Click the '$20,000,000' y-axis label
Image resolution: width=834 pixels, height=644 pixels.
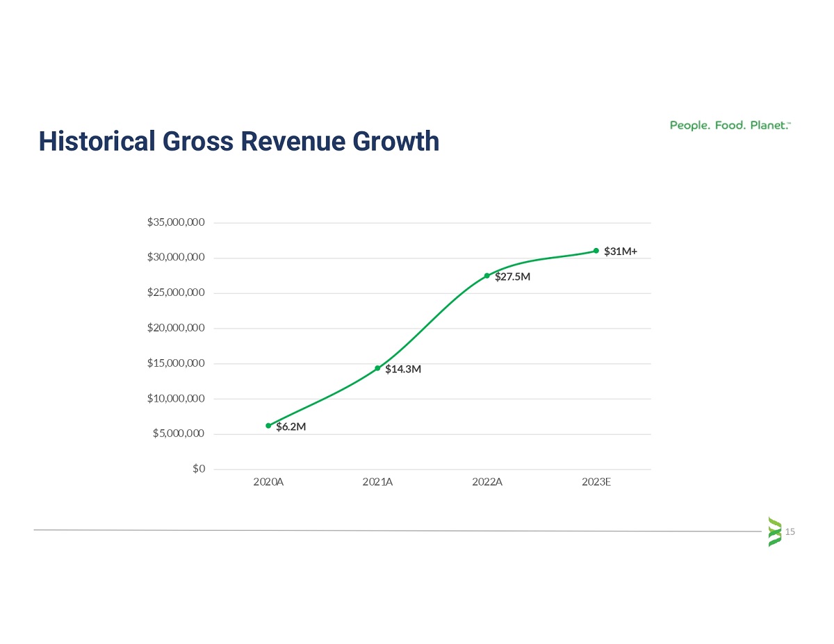pyautogui.click(x=176, y=328)
